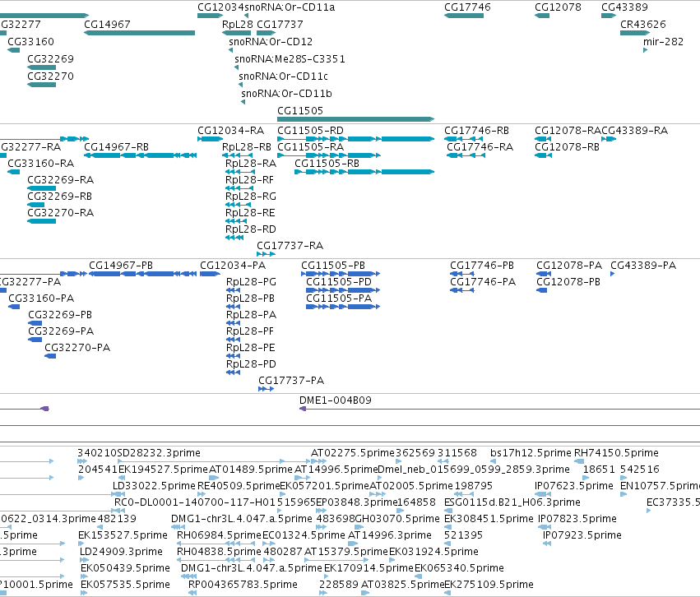Select the CG43389 gene label
700x597 pixels.
click(x=624, y=7)
